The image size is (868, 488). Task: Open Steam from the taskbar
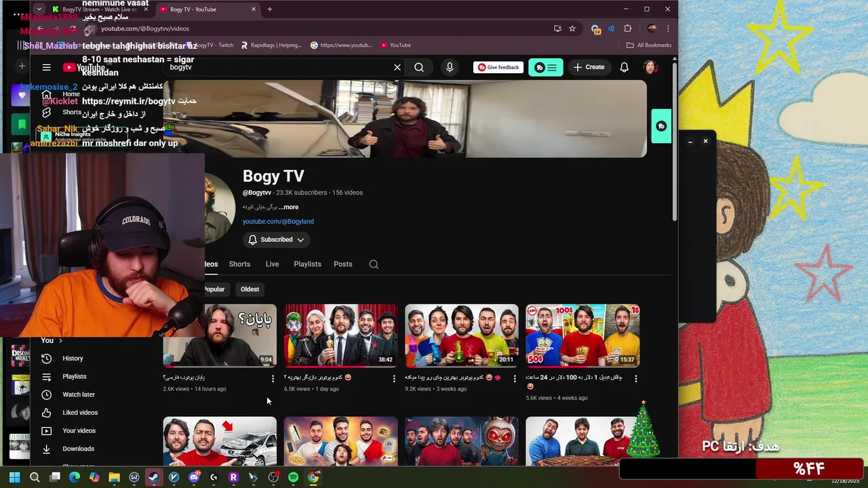click(x=154, y=477)
